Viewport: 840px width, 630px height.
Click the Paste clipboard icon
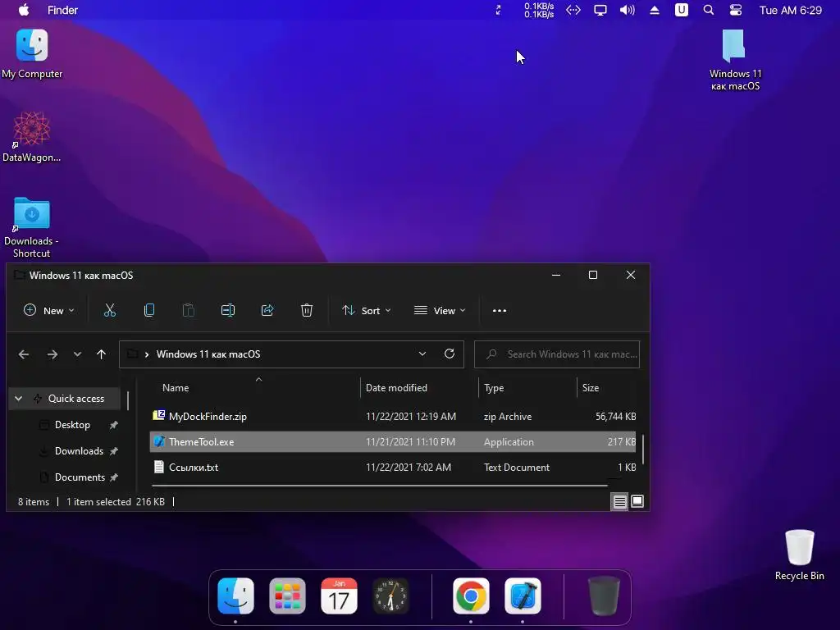click(x=189, y=310)
